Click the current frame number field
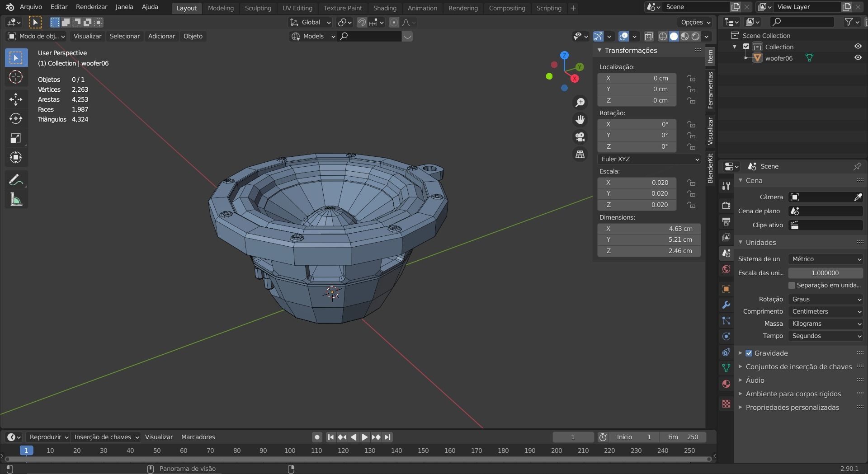This screenshot has width=868, height=474. [x=573, y=437]
